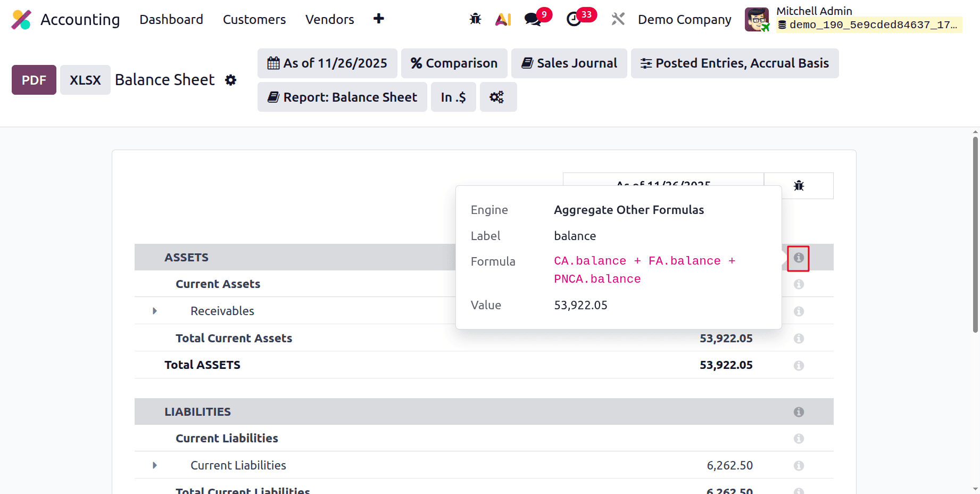This screenshot has height=494, width=980.
Task: Click info icon on bold Current Liabilities header row
Action: (x=799, y=439)
